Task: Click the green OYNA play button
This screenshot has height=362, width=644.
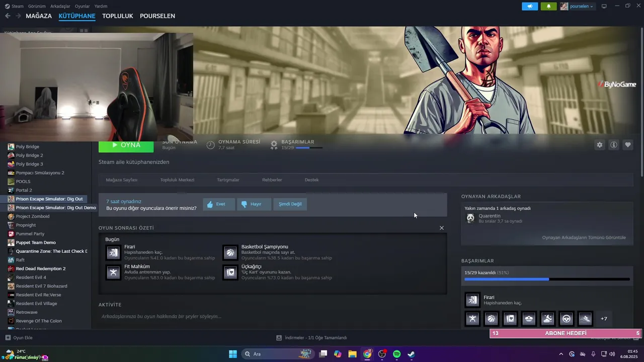Action: coord(126,145)
